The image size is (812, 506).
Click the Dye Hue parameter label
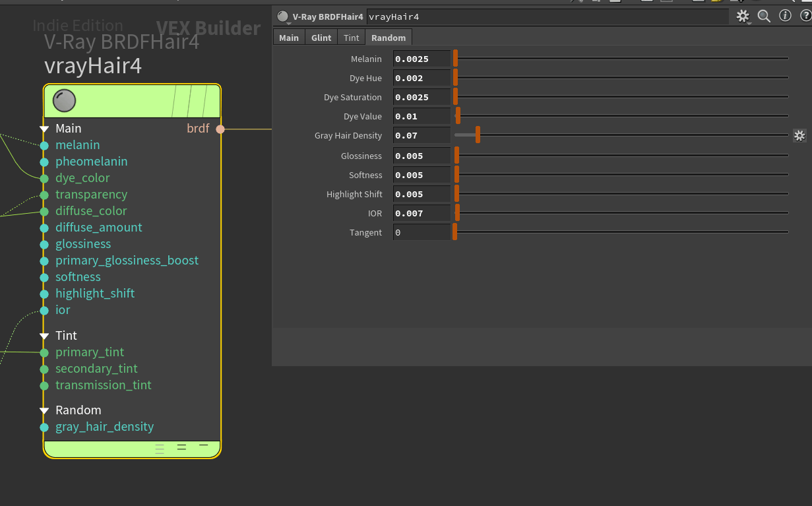pos(365,79)
